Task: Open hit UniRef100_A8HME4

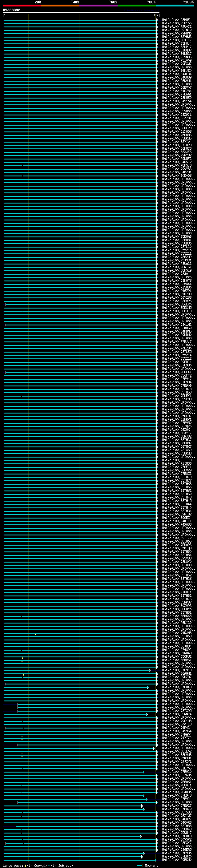Action: point(177,20)
